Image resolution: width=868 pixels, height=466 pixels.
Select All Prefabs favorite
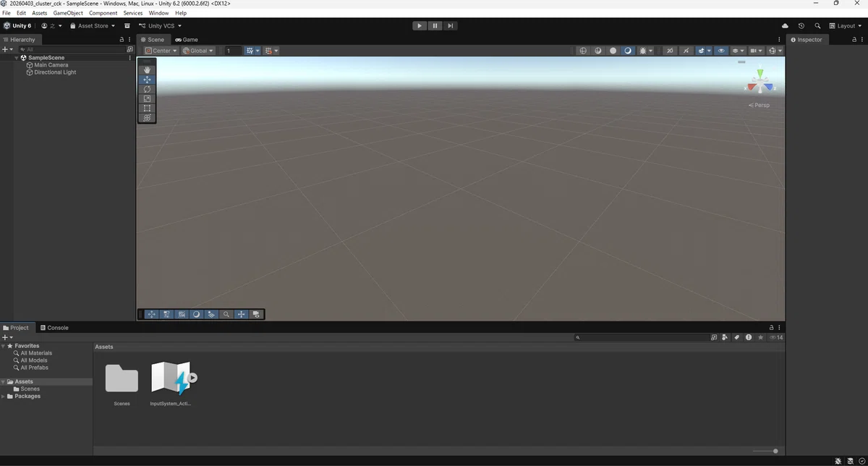coord(34,368)
